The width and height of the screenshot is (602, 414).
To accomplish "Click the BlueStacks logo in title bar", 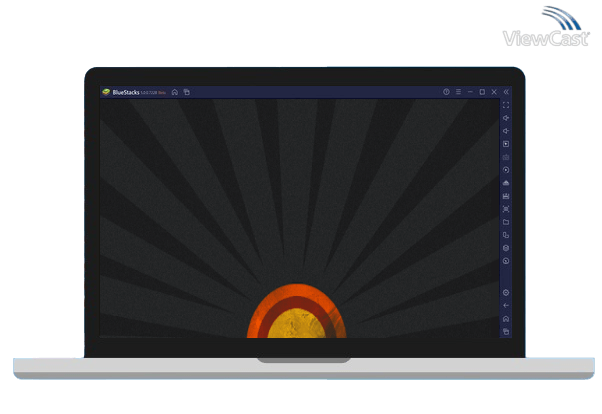I will click(x=106, y=92).
